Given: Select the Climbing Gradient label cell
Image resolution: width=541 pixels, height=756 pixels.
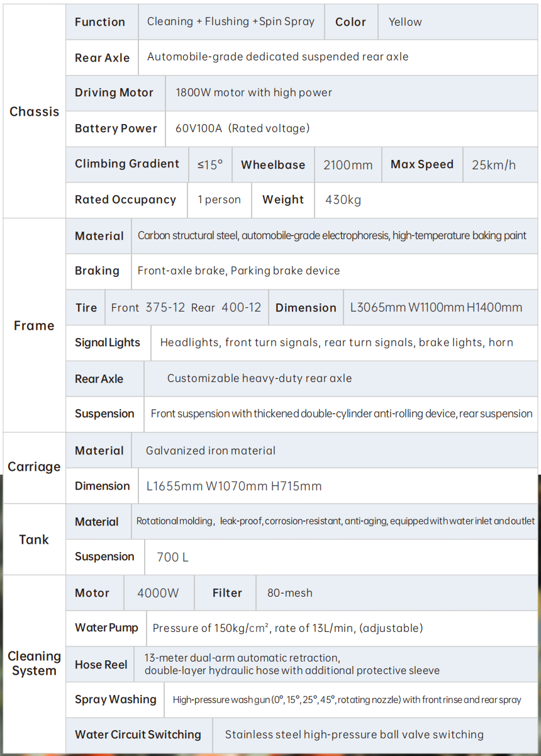Looking at the screenshot, I should point(127,164).
